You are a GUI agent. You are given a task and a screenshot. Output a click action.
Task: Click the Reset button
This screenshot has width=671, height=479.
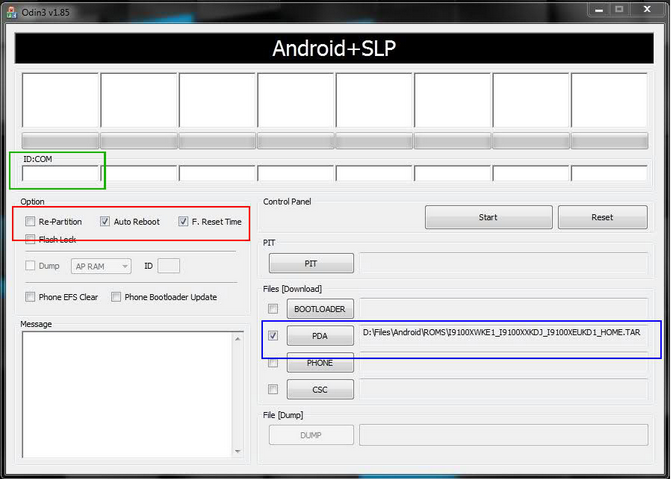click(603, 217)
